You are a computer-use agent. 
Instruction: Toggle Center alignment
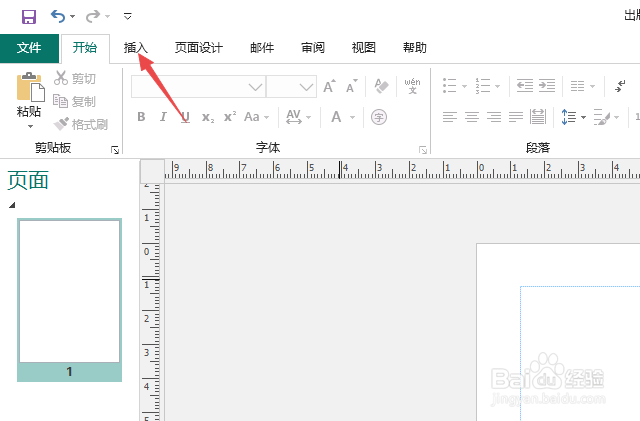(x=472, y=117)
